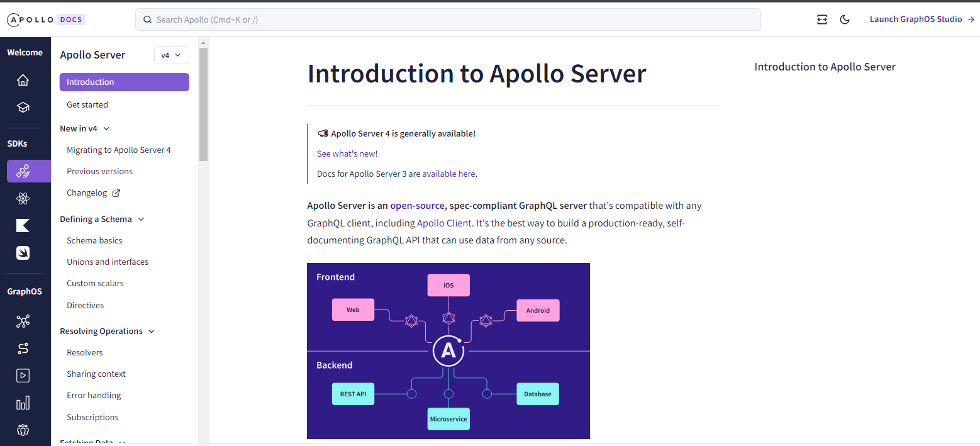Open Unions and interfaces

coord(108,262)
